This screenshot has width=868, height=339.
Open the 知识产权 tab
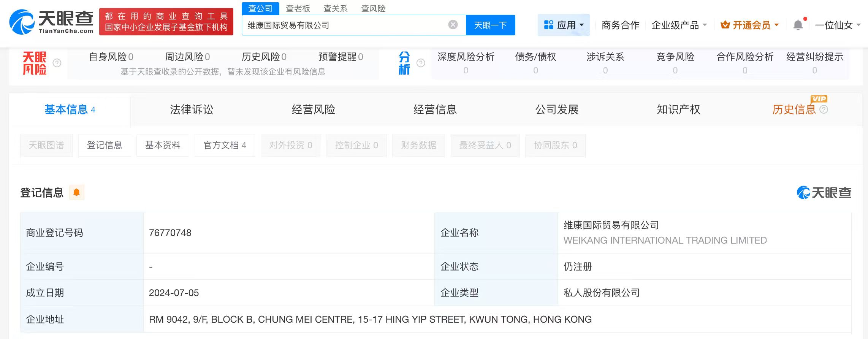point(678,109)
